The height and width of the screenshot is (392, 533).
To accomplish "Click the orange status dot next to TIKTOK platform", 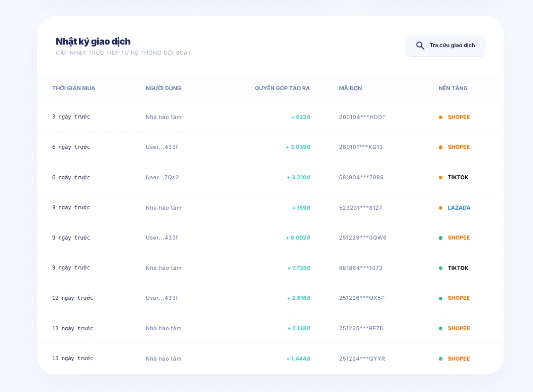I will coord(440,177).
